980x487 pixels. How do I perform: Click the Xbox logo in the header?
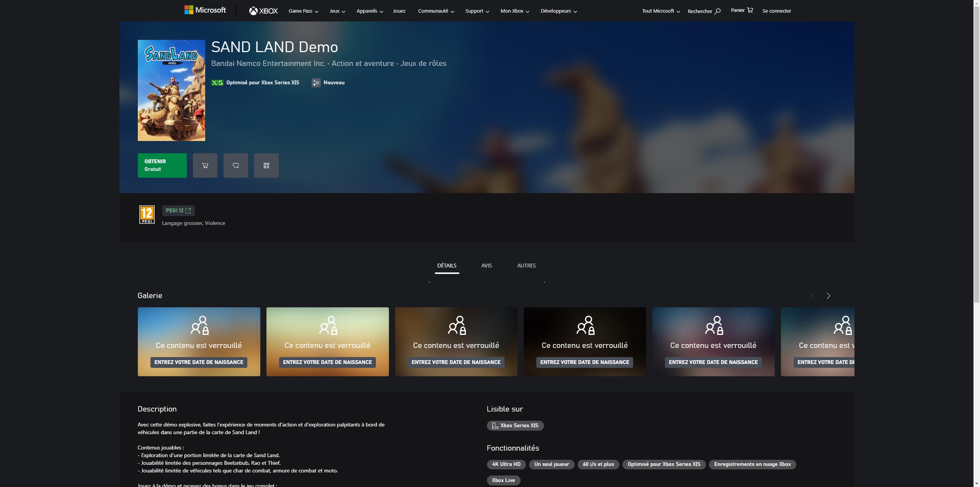point(263,10)
